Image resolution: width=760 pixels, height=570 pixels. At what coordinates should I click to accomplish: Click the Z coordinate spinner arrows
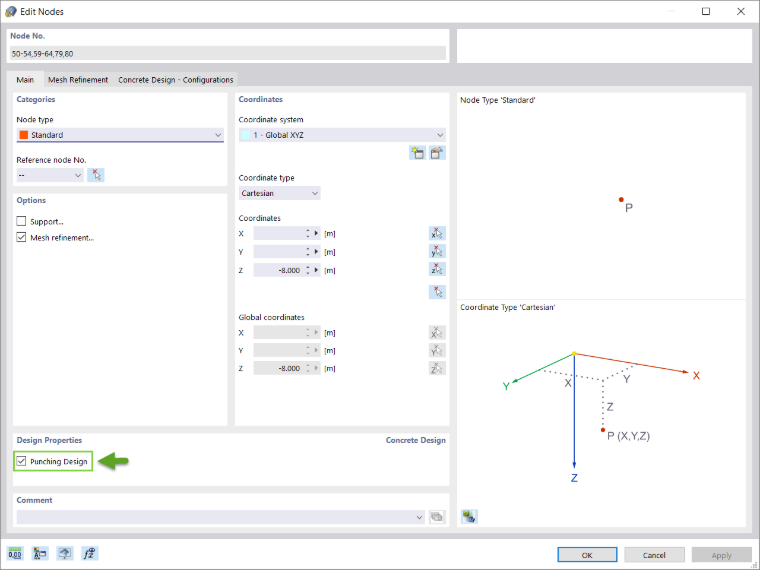tap(308, 270)
